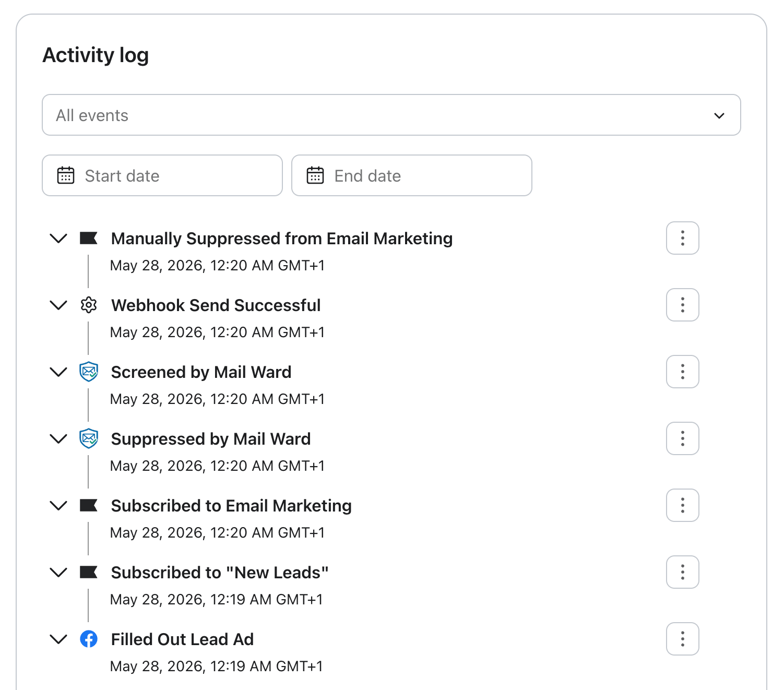Viewport: 784px width, 690px height.
Task: Open calendar icon in Start date field
Action: (x=66, y=175)
